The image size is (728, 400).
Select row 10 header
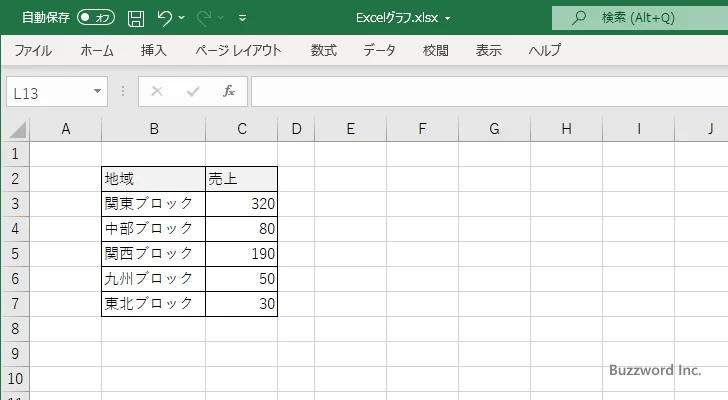(15, 379)
